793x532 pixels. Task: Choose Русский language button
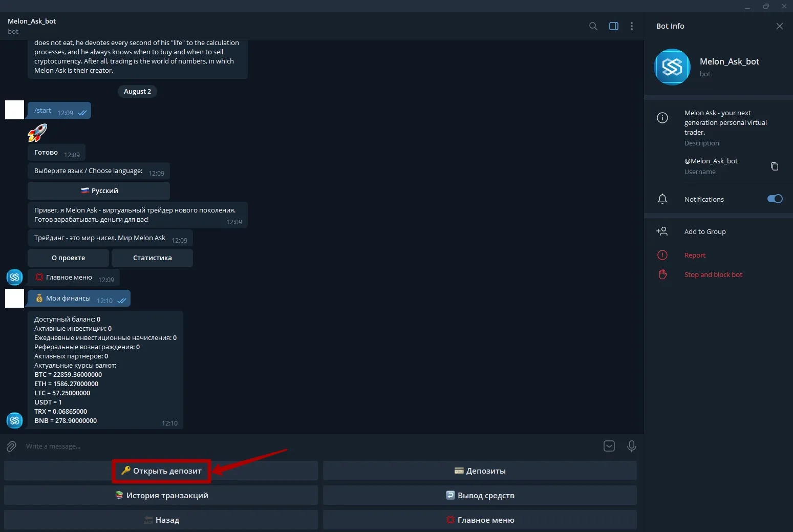point(99,190)
